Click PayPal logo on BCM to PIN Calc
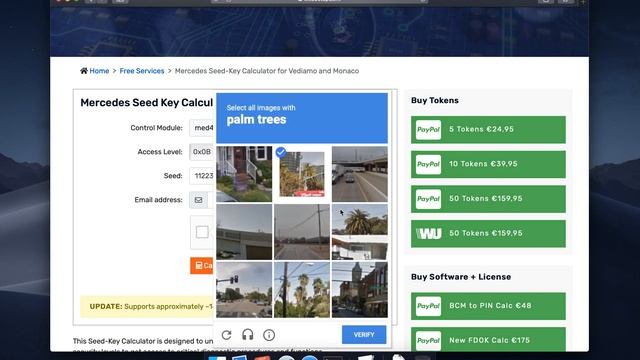 (x=428, y=306)
